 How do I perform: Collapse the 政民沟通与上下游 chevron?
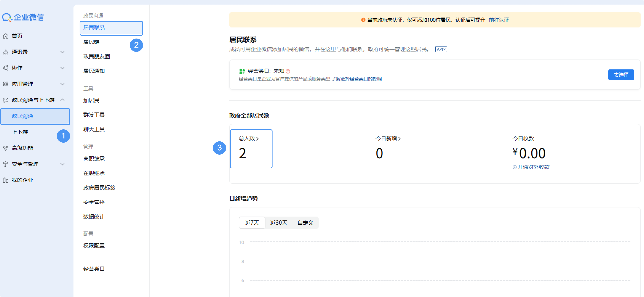(x=62, y=100)
